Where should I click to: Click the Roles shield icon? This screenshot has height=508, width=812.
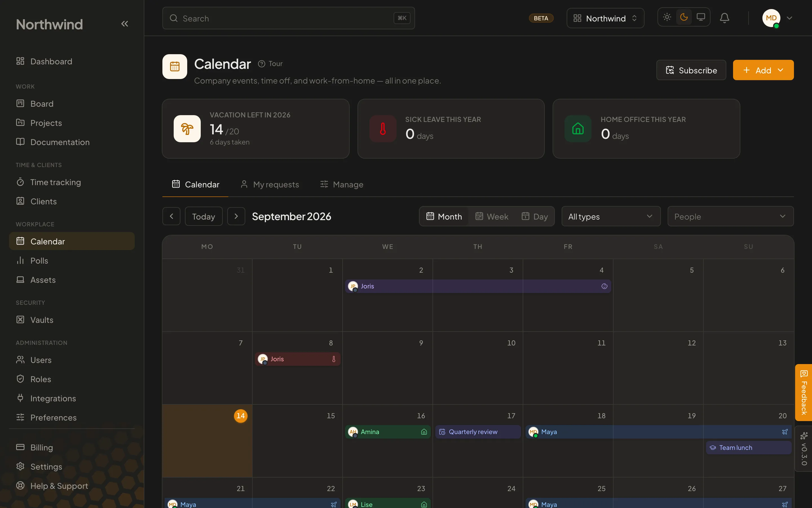click(x=21, y=379)
